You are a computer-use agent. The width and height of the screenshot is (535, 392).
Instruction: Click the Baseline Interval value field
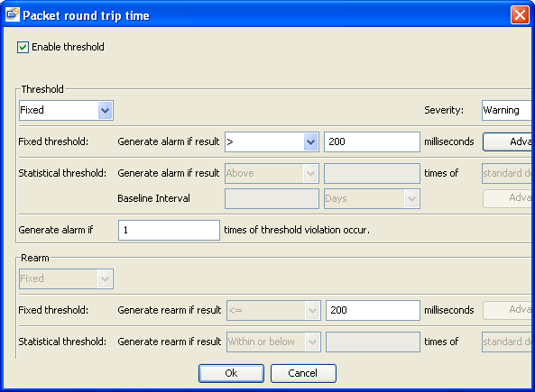[x=272, y=198]
